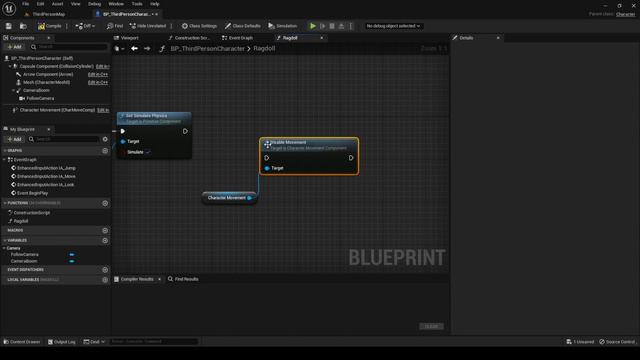This screenshot has width=640, height=360.
Task: Click the Add button in Components panel
Action: [14, 47]
